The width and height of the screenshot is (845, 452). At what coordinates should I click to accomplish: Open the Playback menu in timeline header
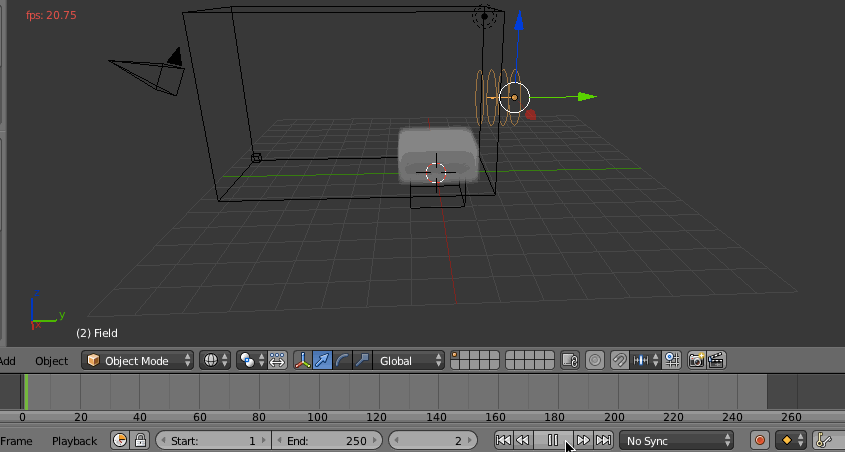coord(74,441)
